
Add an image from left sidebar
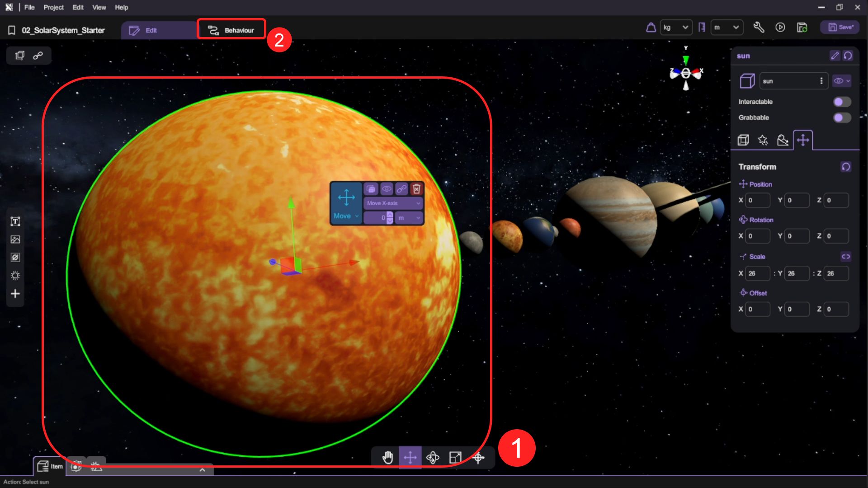[15, 239]
